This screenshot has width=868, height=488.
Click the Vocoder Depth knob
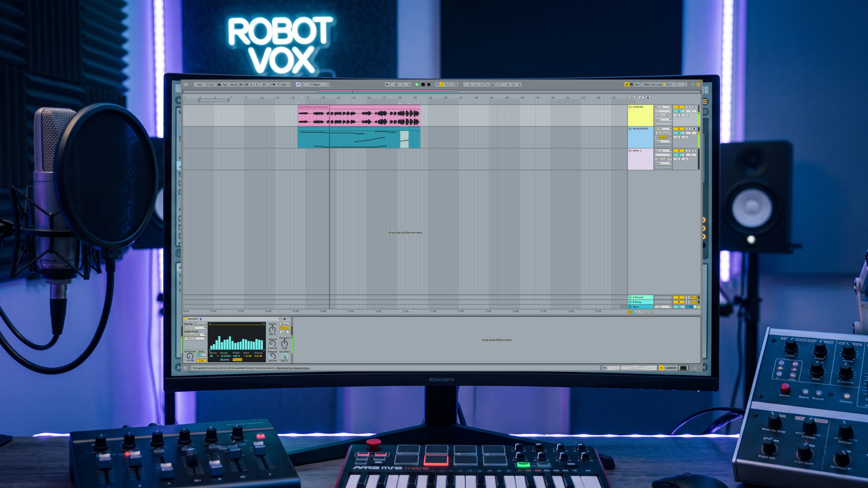pos(272,330)
